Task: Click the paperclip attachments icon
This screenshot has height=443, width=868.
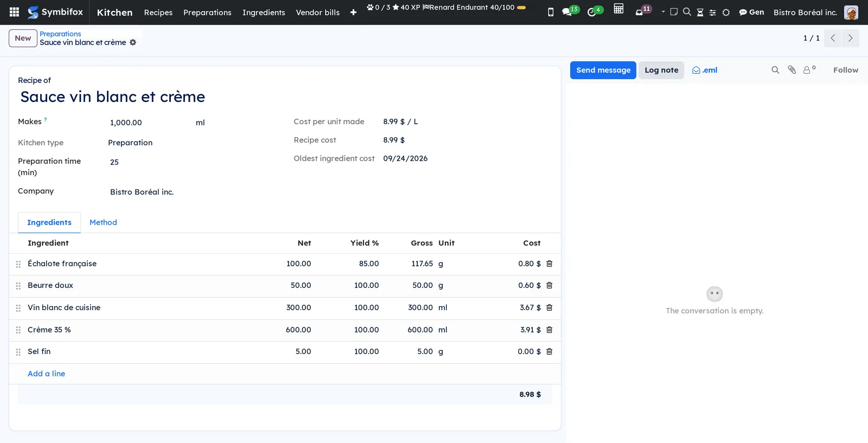Action: 792,70
